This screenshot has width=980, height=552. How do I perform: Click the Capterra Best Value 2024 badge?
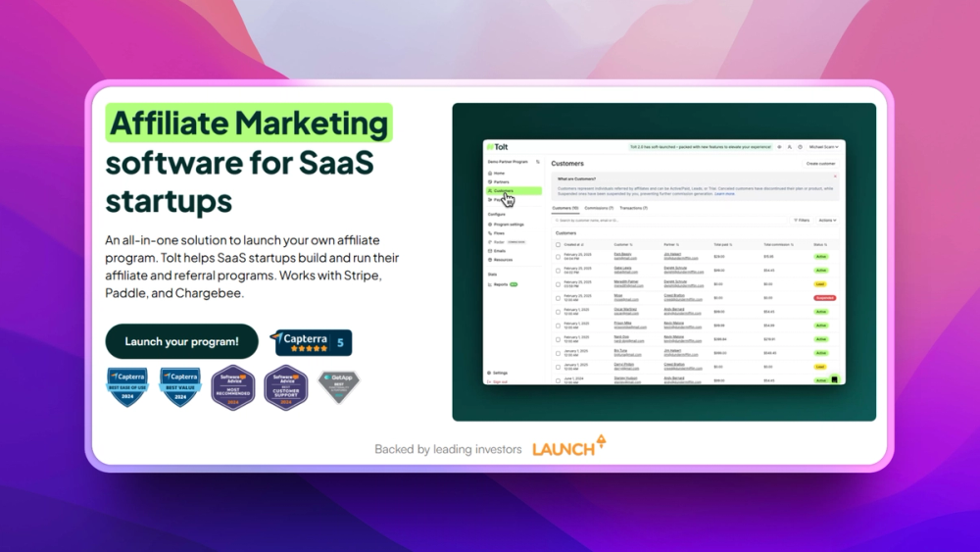point(180,387)
